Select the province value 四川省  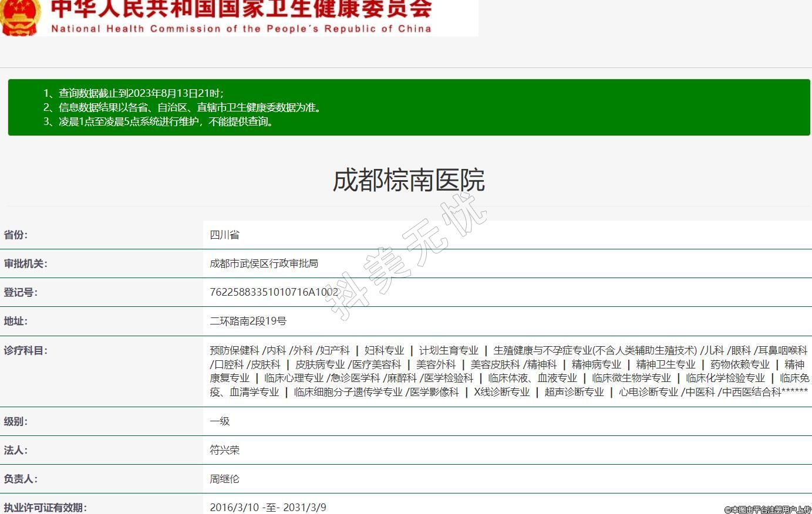pos(225,235)
